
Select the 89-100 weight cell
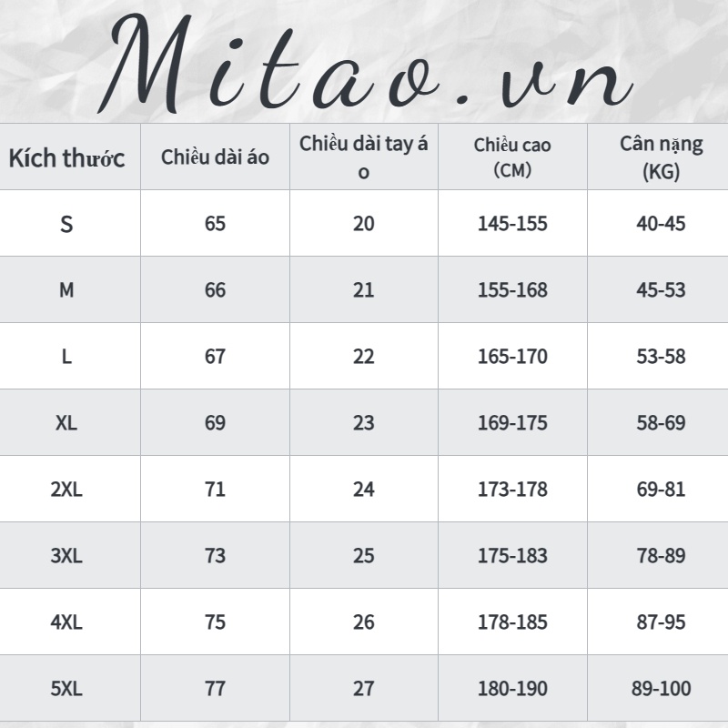coord(661,689)
